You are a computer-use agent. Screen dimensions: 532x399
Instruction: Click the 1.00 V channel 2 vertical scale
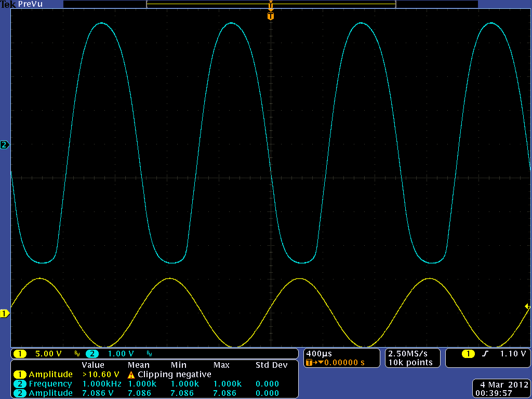click(x=121, y=354)
